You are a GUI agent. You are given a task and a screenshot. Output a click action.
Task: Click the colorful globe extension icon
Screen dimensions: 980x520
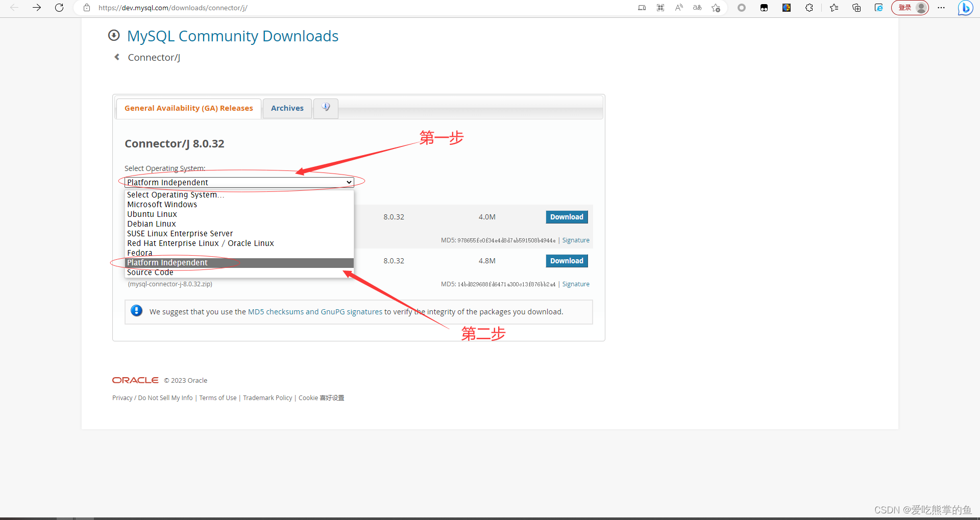pos(787,8)
